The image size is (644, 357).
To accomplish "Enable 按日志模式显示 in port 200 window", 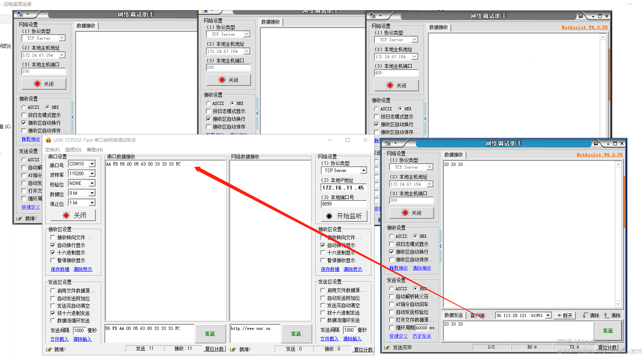I will tap(208, 111).
